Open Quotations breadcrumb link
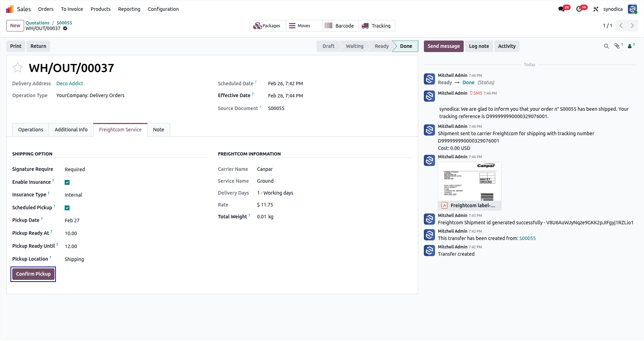 (37, 23)
